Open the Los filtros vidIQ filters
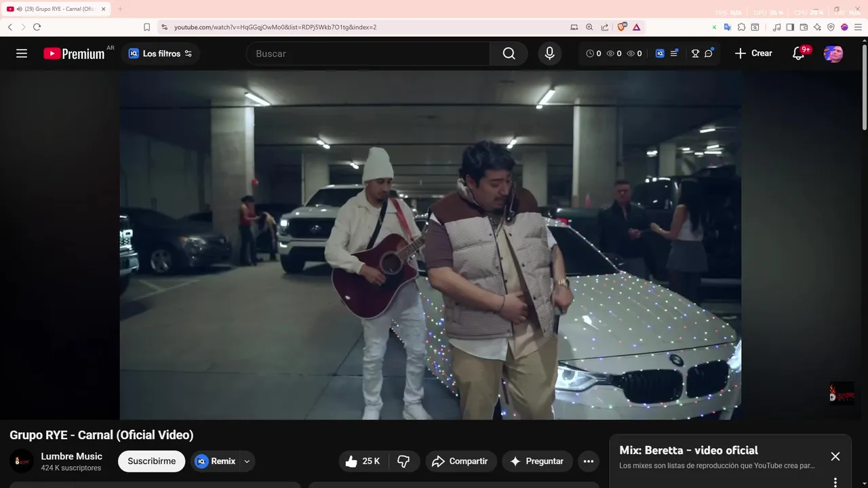Screen dimensions: 868x488 tap(161, 54)
